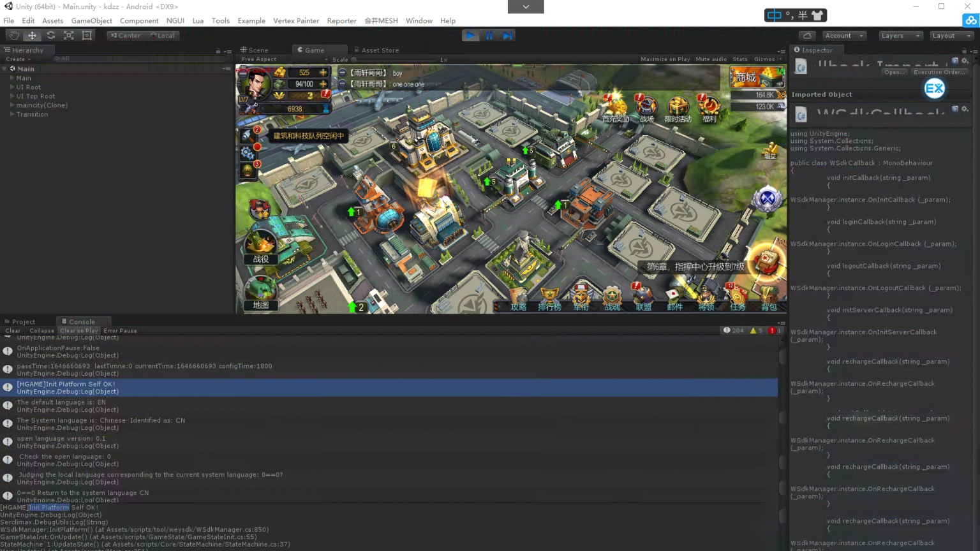This screenshot has height=551, width=980.
Task: Click the console Clear button
Action: click(13, 331)
